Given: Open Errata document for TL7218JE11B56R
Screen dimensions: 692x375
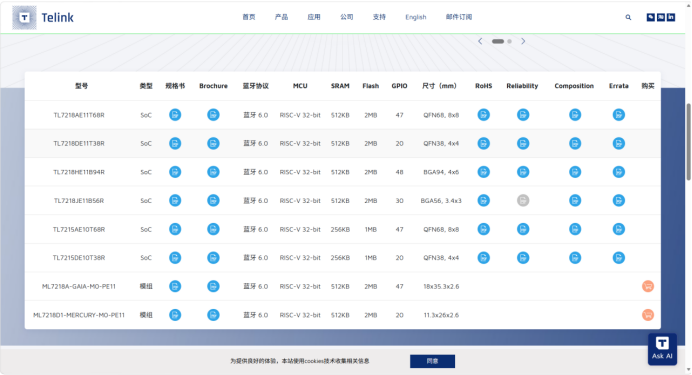Looking at the screenshot, I should point(619,200).
